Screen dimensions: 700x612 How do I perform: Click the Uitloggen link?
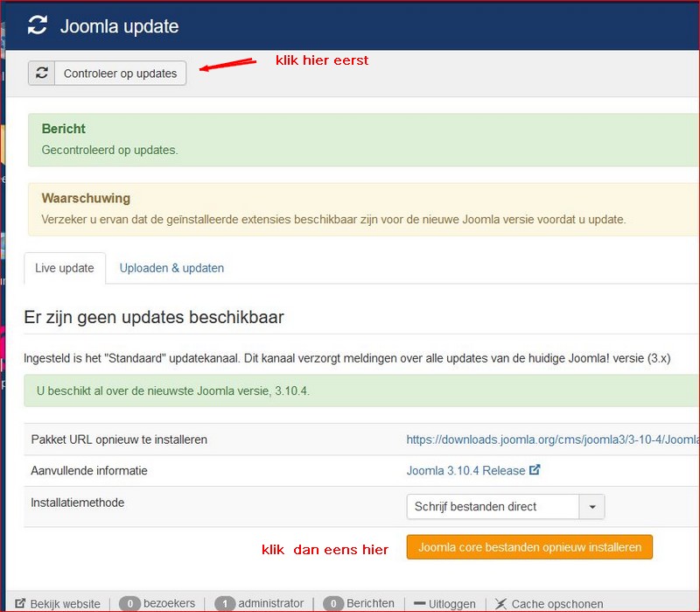click(451, 604)
